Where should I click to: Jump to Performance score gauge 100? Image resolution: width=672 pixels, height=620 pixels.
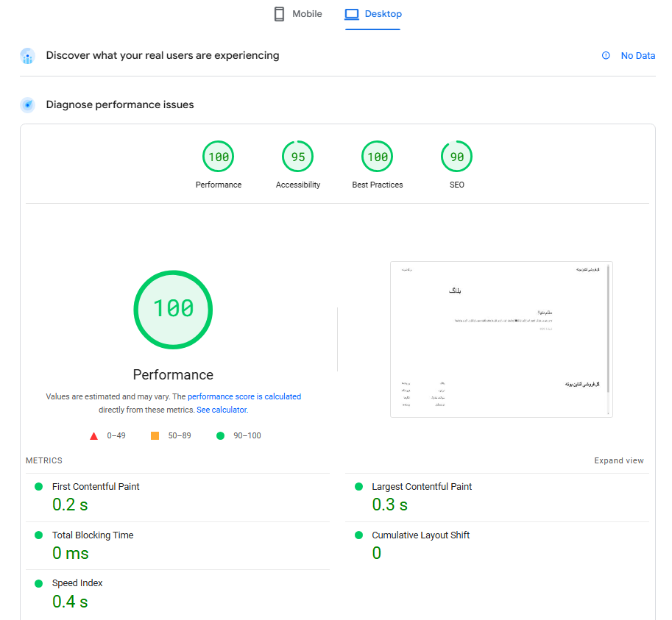click(219, 156)
